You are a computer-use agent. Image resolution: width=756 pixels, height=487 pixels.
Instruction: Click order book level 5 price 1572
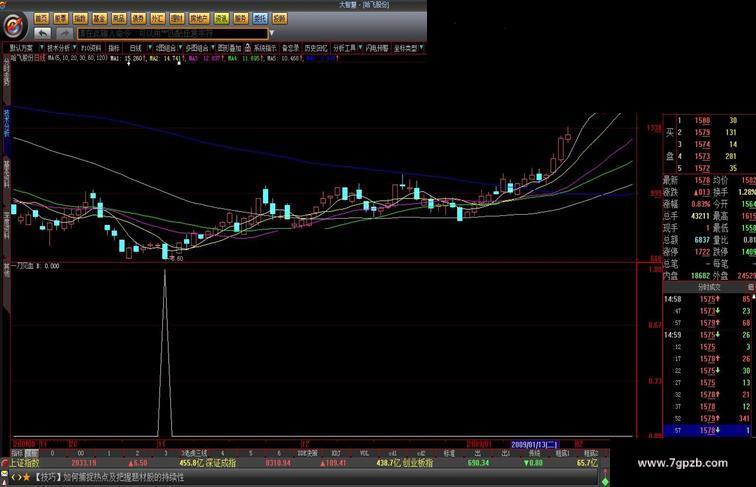coord(702,168)
